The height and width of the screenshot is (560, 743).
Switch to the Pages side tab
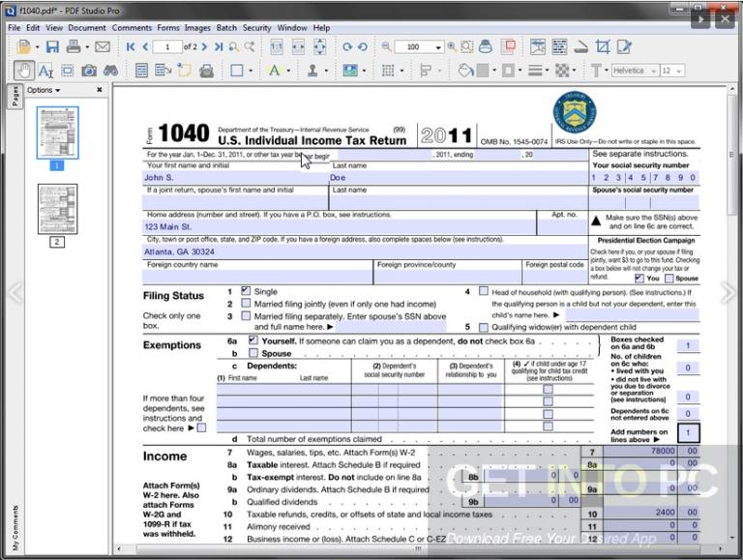15,97
